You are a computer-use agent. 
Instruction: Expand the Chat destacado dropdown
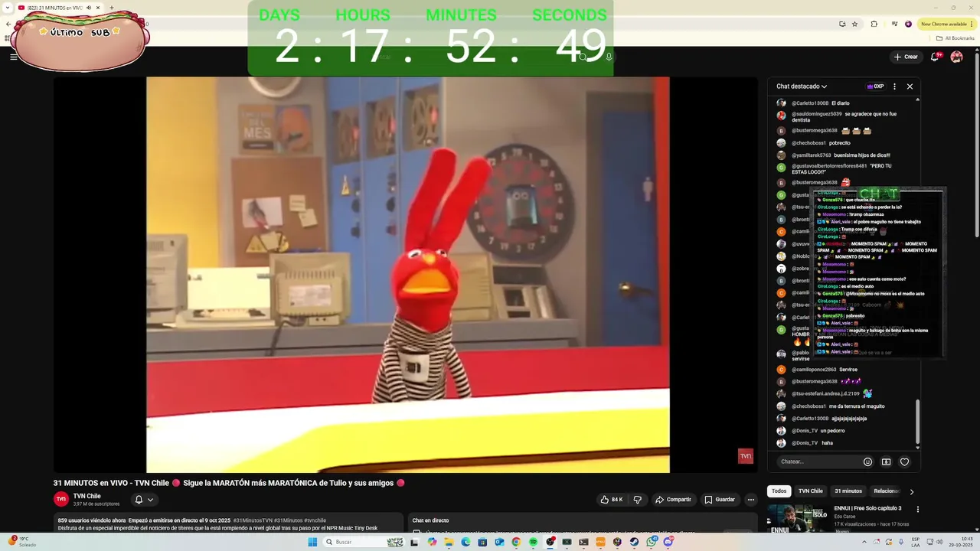tap(802, 86)
